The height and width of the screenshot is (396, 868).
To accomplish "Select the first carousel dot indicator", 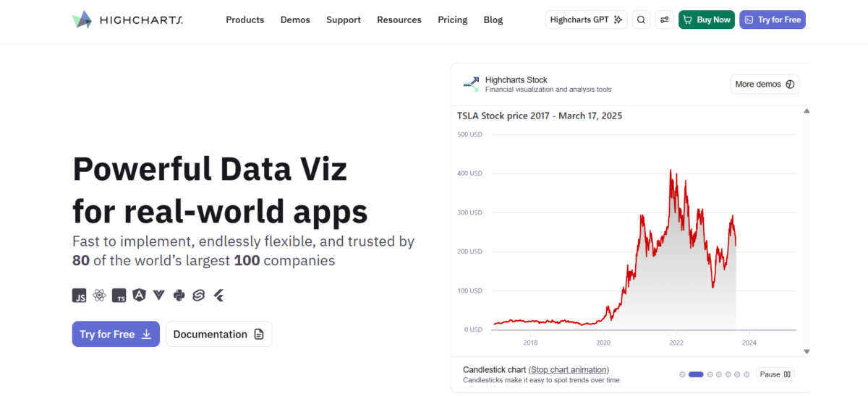I will (682, 374).
